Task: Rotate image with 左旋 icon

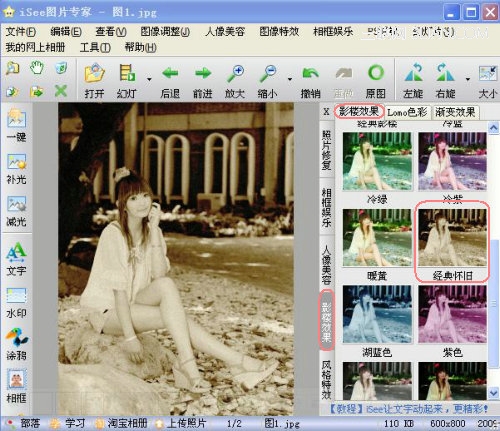Action: pyautogui.click(x=413, y=72)
